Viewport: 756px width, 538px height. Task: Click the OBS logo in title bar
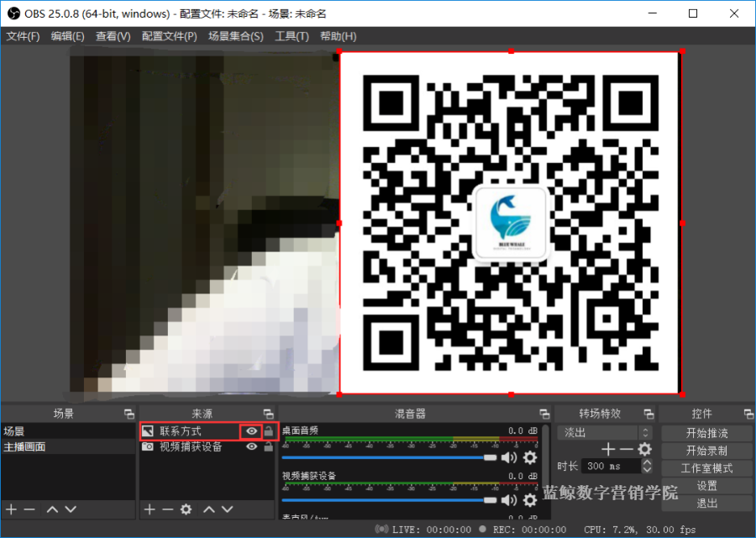click(14, 13)
